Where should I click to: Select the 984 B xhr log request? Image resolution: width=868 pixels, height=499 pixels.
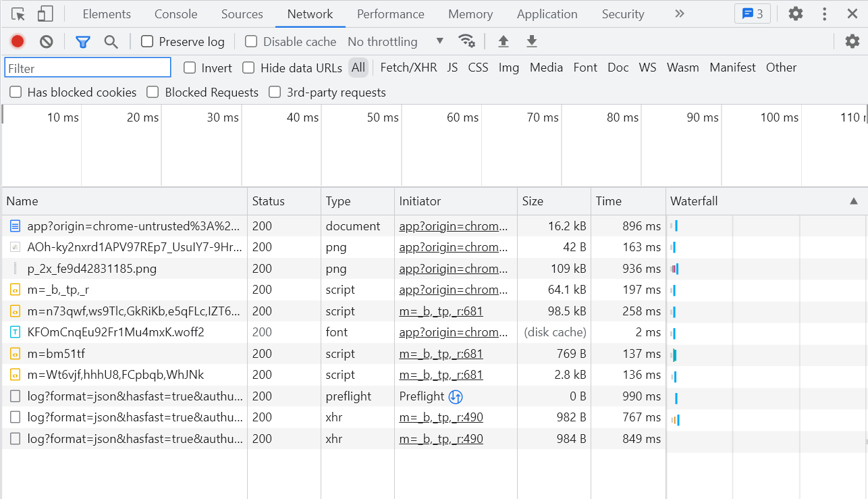point(333,439)
